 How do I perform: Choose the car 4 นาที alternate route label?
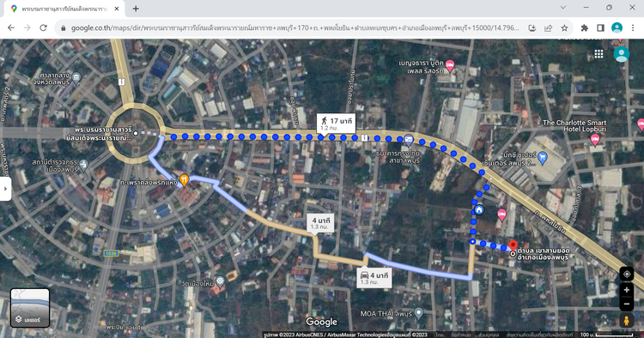tap(374, 278)
